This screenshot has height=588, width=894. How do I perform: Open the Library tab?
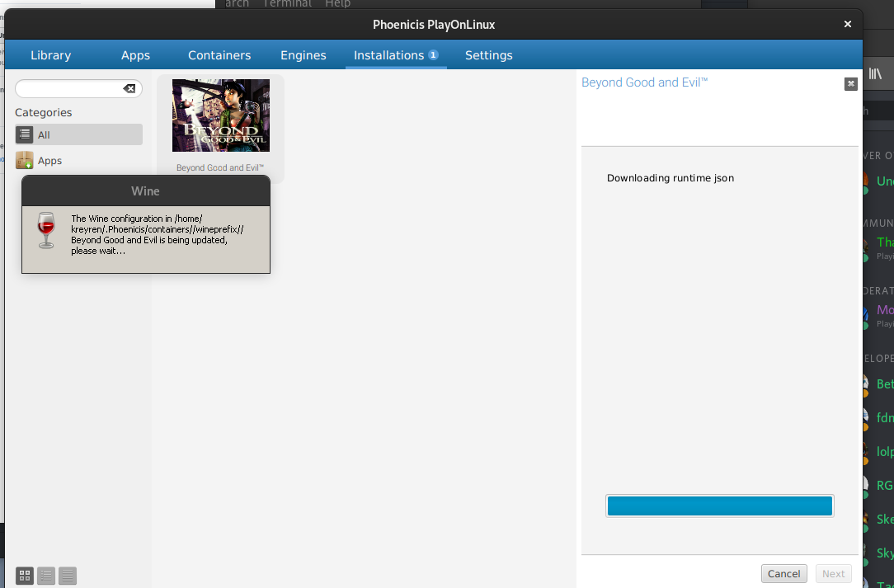click(x=51, y=55)
